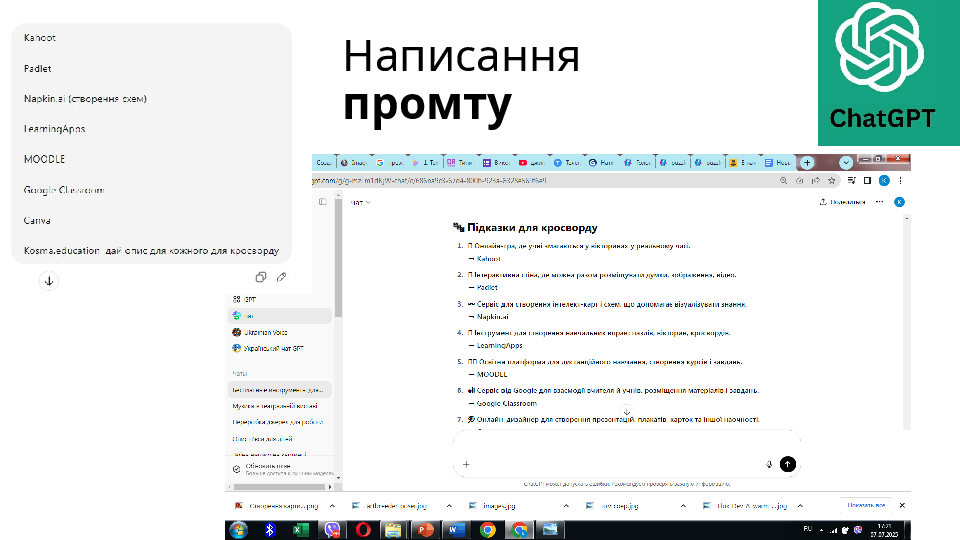Viewport: 960px width, 540px height.
Task: Open Chrome three-dot menu
Action: (x=900, y=181)
